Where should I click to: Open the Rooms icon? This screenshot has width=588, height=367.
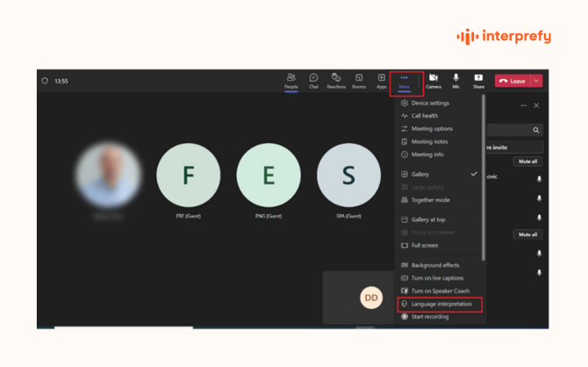pyautogui.click(x=359, y=80)
